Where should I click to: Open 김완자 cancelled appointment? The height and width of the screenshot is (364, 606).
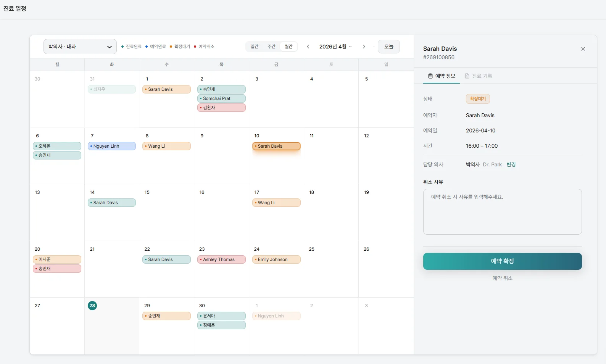tap(221, 108)
